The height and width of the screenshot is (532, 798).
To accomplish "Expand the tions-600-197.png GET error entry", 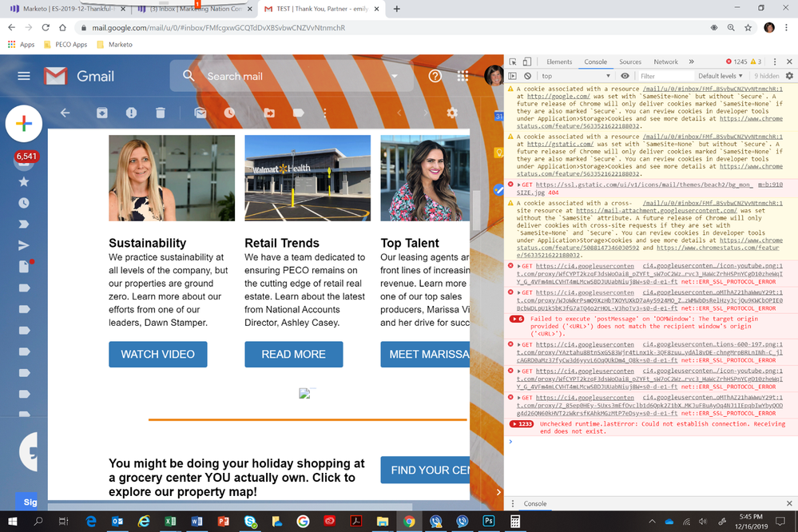I will (518, 344).
